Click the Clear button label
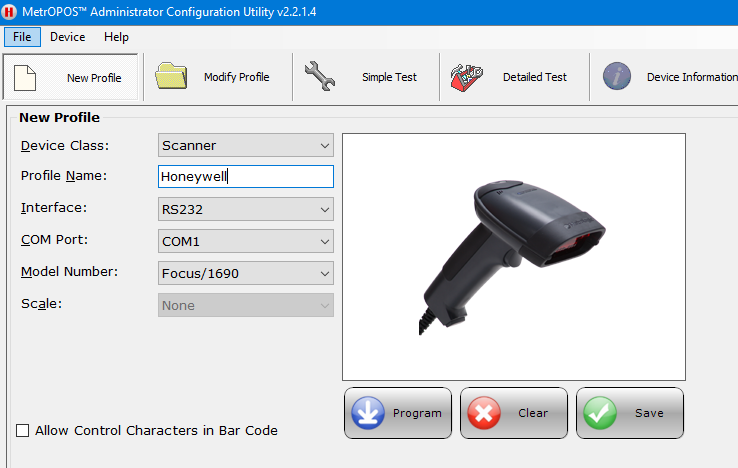This screenshot has width=738, height=468. click(533, 413)
